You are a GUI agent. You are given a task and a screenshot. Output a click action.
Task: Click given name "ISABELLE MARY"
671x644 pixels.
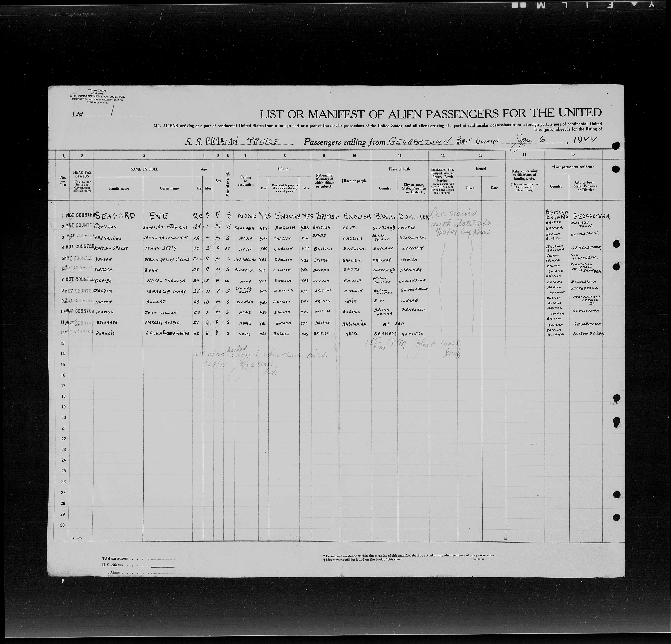click(166, 292)
